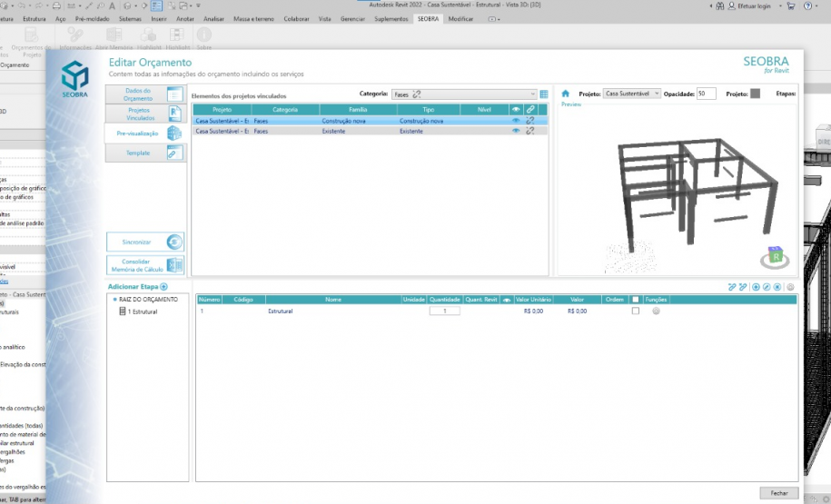
Task: Click the Sincronizar button
Action: [145, 242]
